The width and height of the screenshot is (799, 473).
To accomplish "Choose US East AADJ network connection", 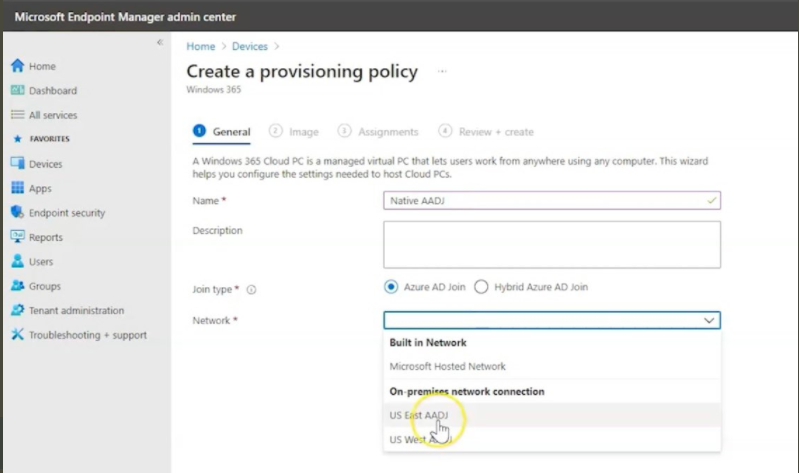I will pos(552,415).
